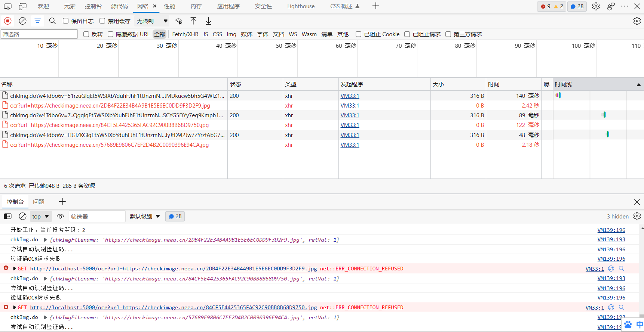Toggle device emulation icon
644x332 pixels.
pyautogui.click(x=23, y=6)
